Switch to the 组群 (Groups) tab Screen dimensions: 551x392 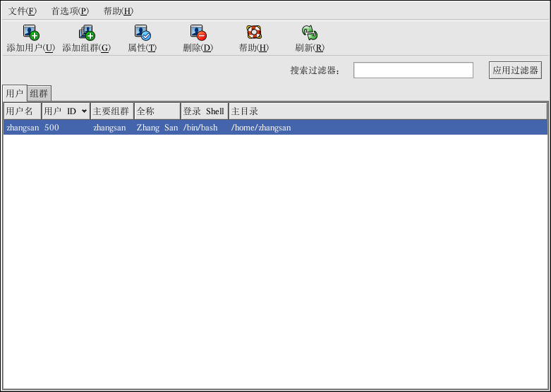coord(39,93)
